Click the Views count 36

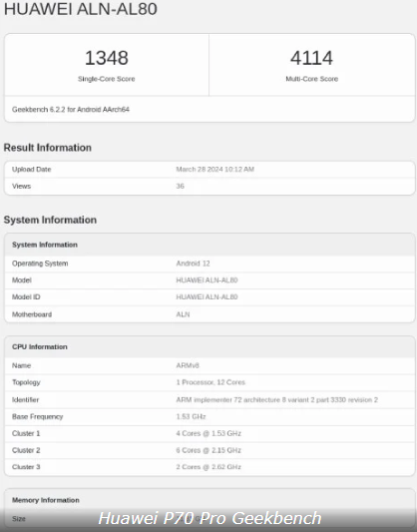click(180, 186)
